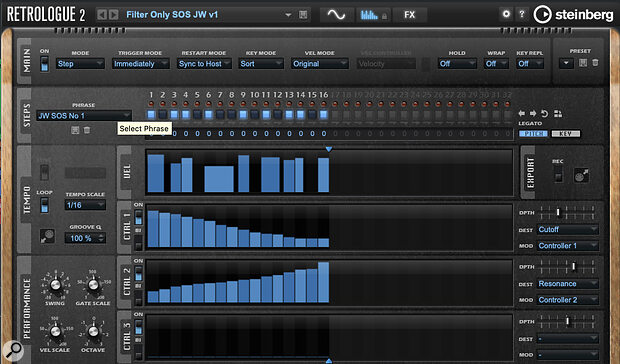This screenshot has width=620, height=364.
Task: Open the arpeggiator Preset dropdown arrow
Action: [566, 63]
